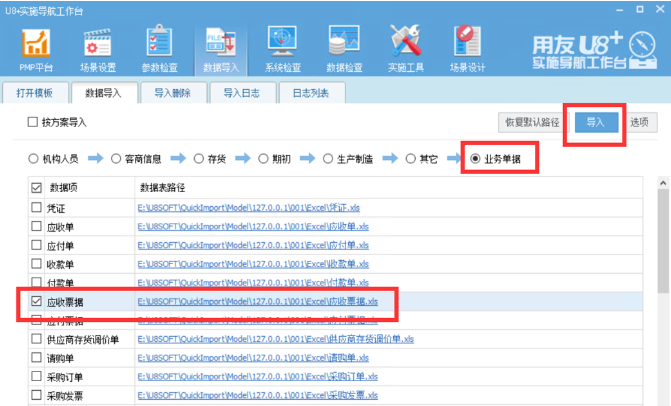
Task: Open the 请购单.xls path link
Action: click(253, 358)
